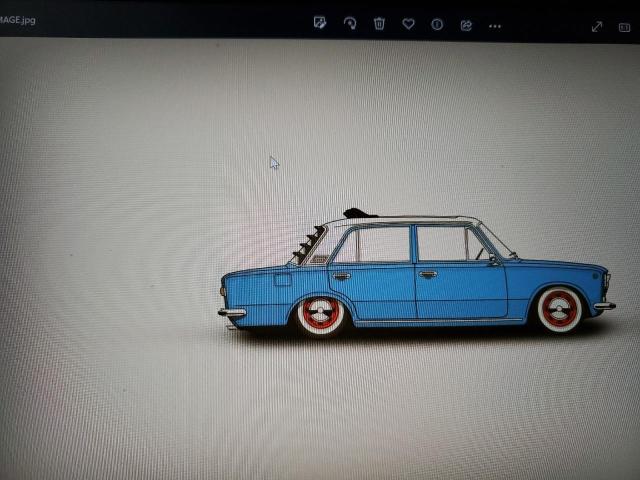Click the car's front red wheel
Screen dimensions: 640x480
point(559,309)
